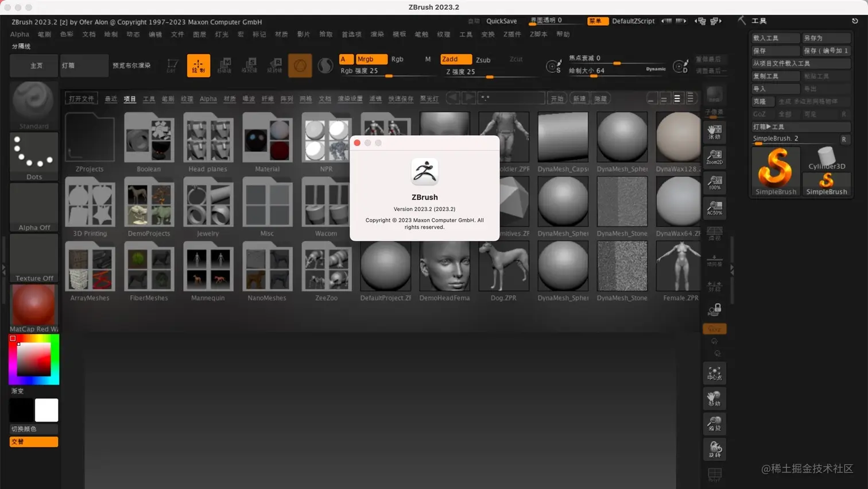Click the 打开文件 open file button

pyautogui.click(x=81, y=99)
